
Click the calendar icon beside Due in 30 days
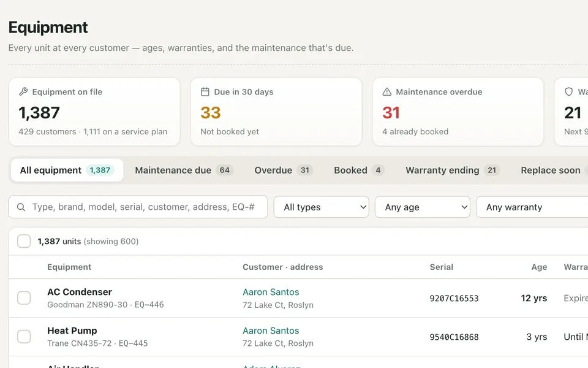[205, 91]
